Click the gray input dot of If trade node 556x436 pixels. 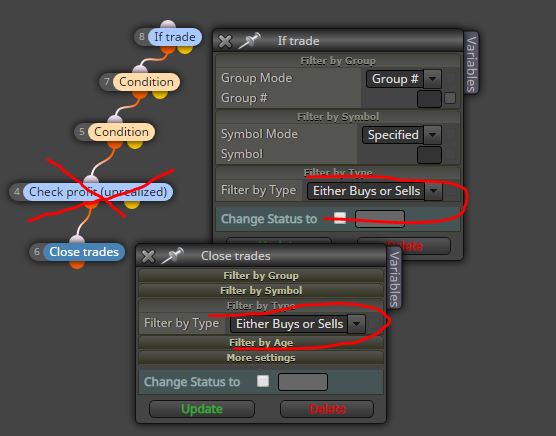point(168,25)
